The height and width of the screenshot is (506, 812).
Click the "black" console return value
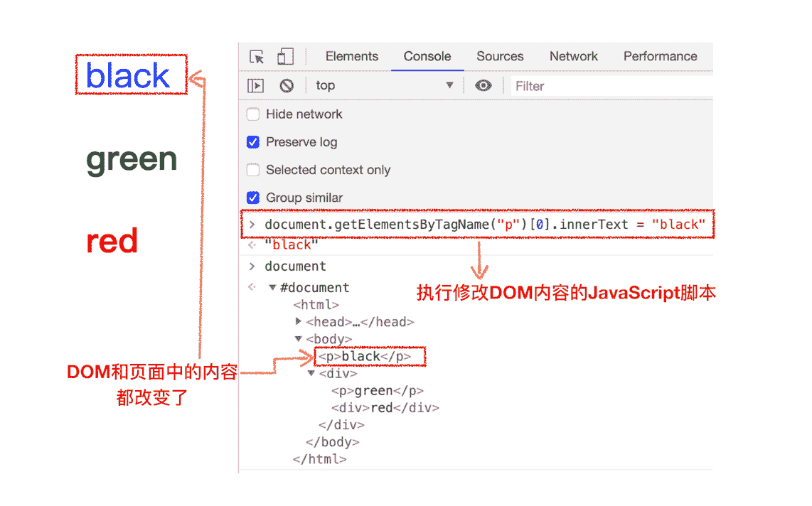(x=292, y=244)
